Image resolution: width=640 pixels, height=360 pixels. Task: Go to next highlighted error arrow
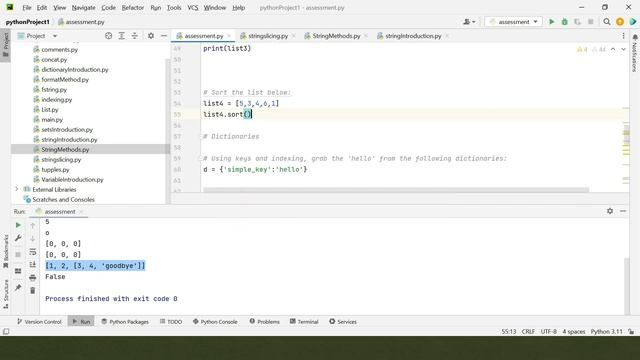point(623,49)
